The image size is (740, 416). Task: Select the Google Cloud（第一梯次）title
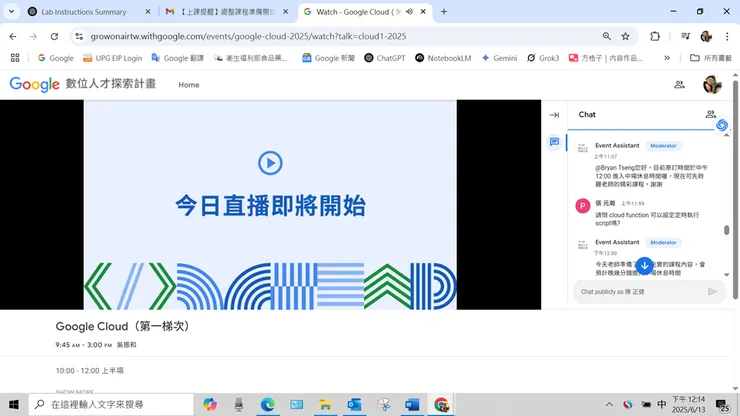(123, 326)
